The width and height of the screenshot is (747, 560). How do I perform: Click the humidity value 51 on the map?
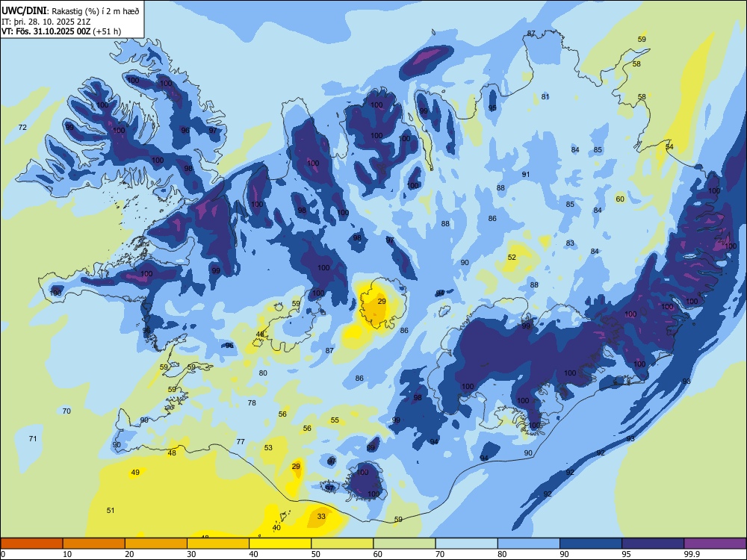111,511
